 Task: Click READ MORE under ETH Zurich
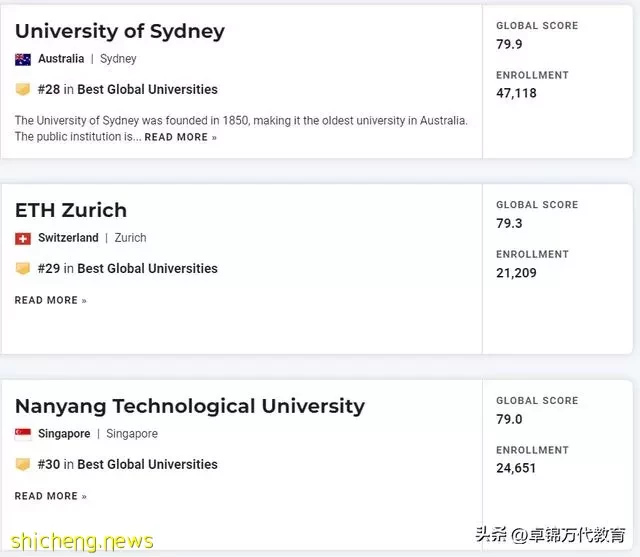tap(51, 300)
